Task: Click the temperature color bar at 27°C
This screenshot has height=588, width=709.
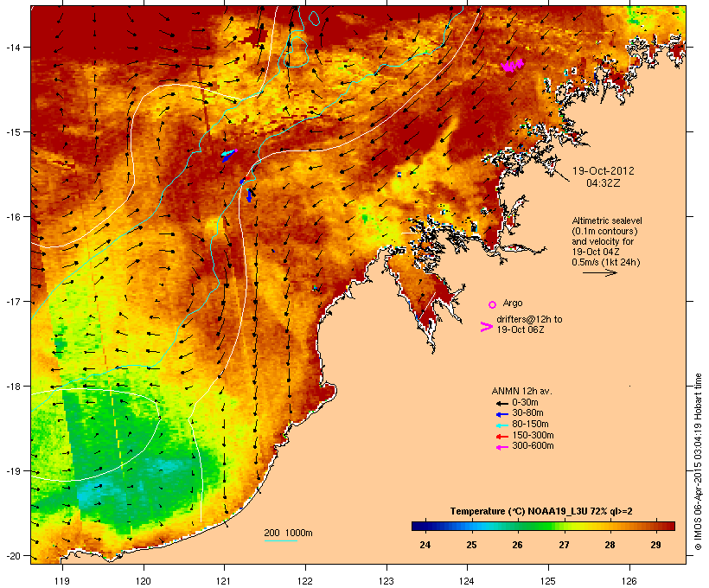Action: pyautogui.click(x=564, y=526)
